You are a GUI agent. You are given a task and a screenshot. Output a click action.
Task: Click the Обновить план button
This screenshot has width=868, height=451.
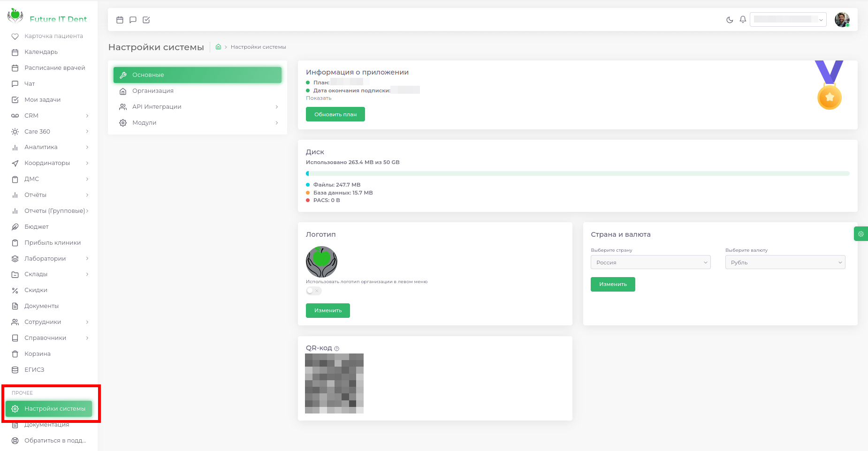(x=335, y=114)
